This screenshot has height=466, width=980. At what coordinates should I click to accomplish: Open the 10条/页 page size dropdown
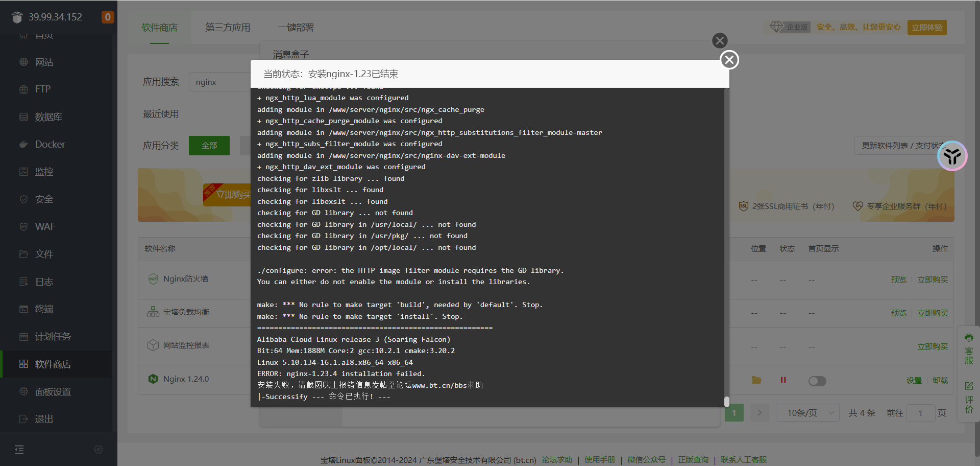[807, 413]
